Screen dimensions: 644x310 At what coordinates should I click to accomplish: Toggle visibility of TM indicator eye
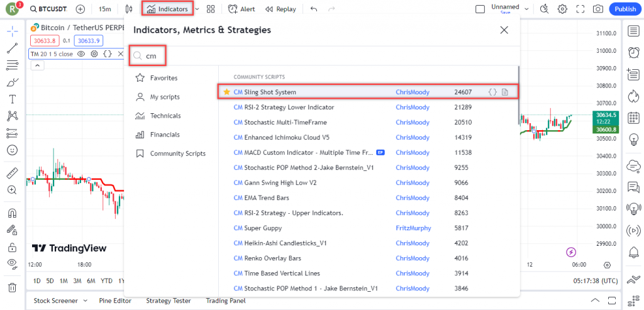click(x=81, y=54)
